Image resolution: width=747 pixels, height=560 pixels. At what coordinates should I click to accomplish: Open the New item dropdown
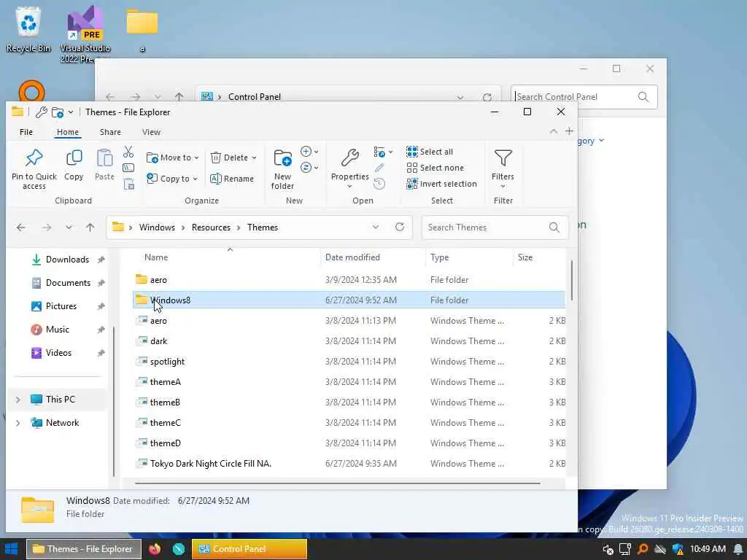click(309, 152)
